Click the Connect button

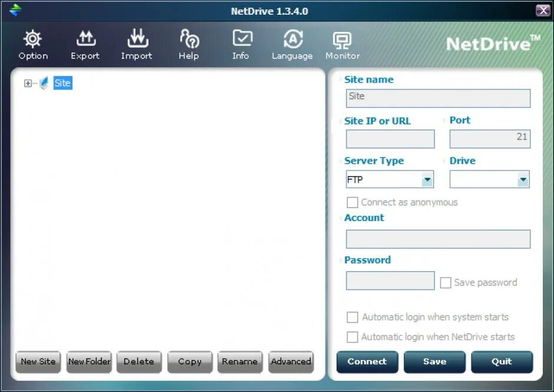367,362
